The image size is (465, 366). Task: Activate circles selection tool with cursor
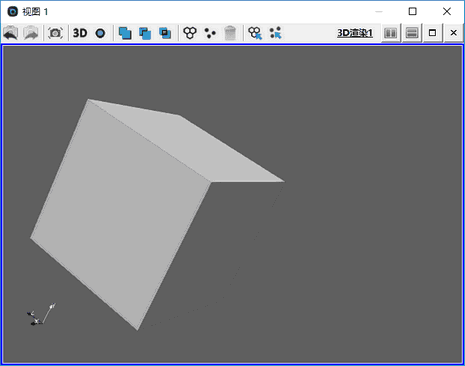255,33
